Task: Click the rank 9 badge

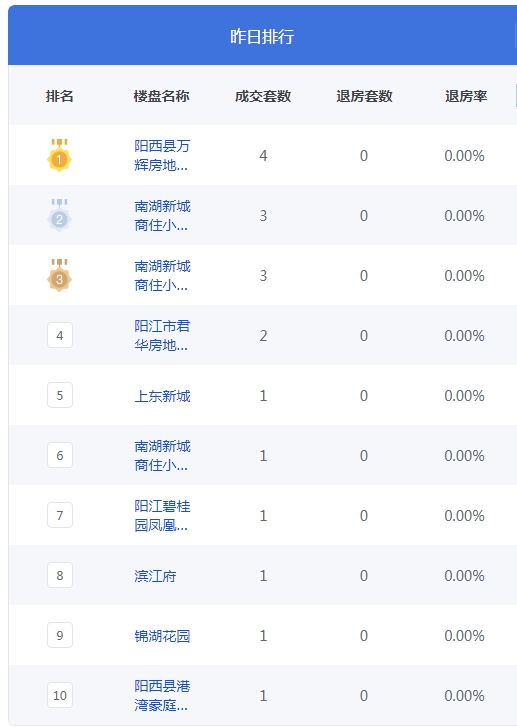Action: click(x=60, y=635)
